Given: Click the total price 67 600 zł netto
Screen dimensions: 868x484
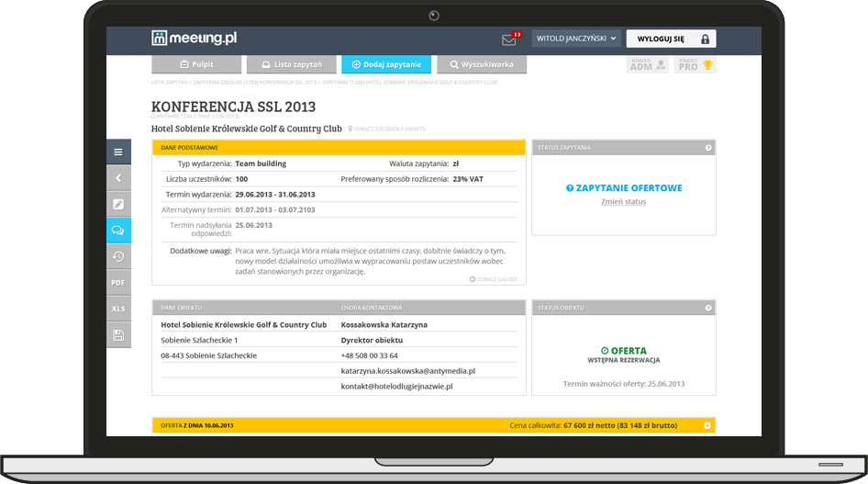Looking at the screenshot, I should coord(589,425).
